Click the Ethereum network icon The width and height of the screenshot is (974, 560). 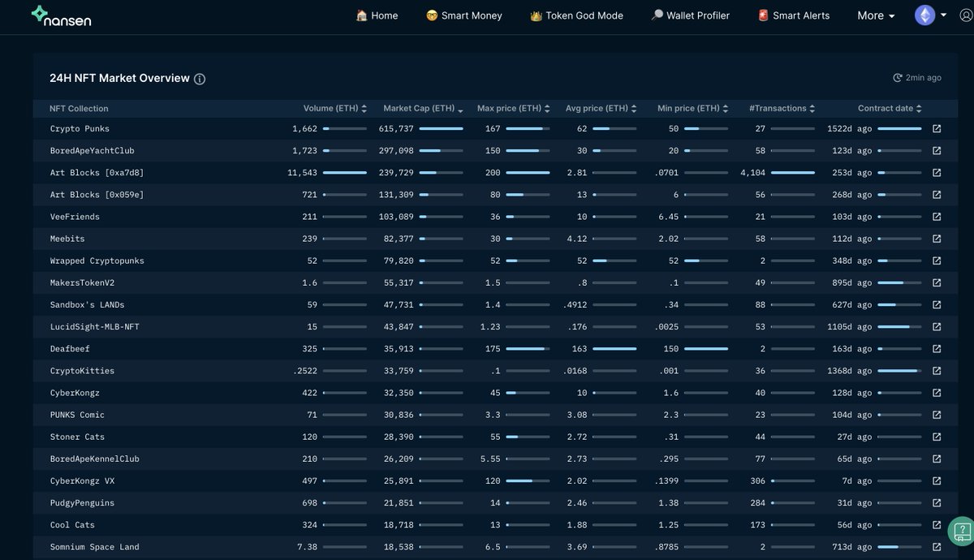click(x=925, y=15)
